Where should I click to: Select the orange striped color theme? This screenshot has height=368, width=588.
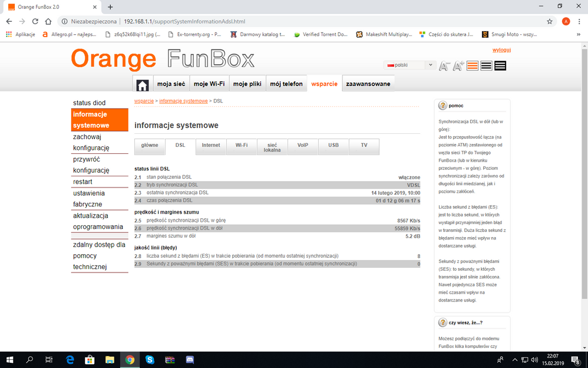(473, 65)
